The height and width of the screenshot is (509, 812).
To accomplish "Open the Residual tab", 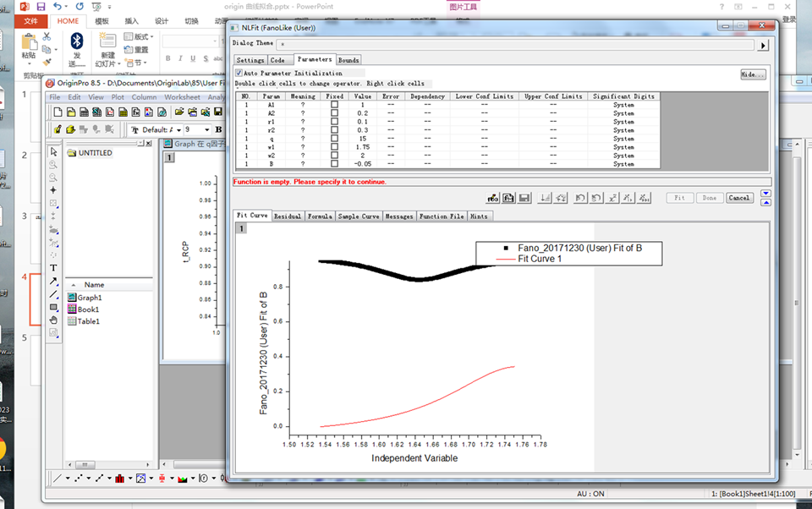I will (288, 216).
